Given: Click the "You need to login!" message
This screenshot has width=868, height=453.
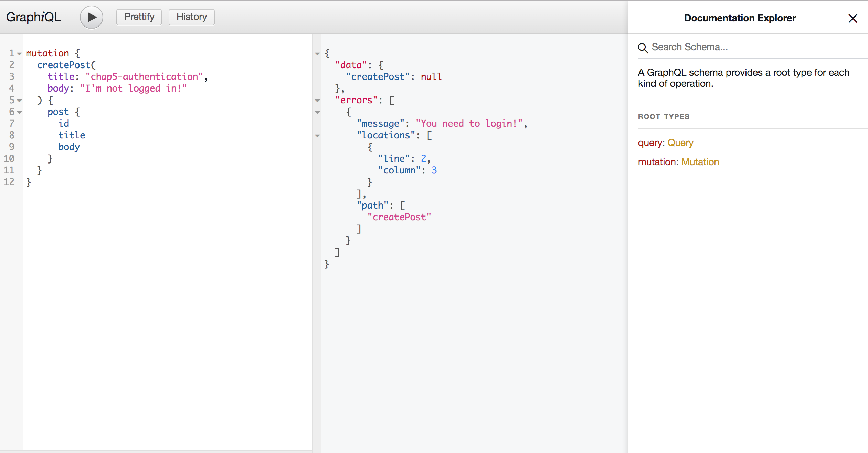Looking at the screenshot, I should pyautogui.click(x=469, y=124).
